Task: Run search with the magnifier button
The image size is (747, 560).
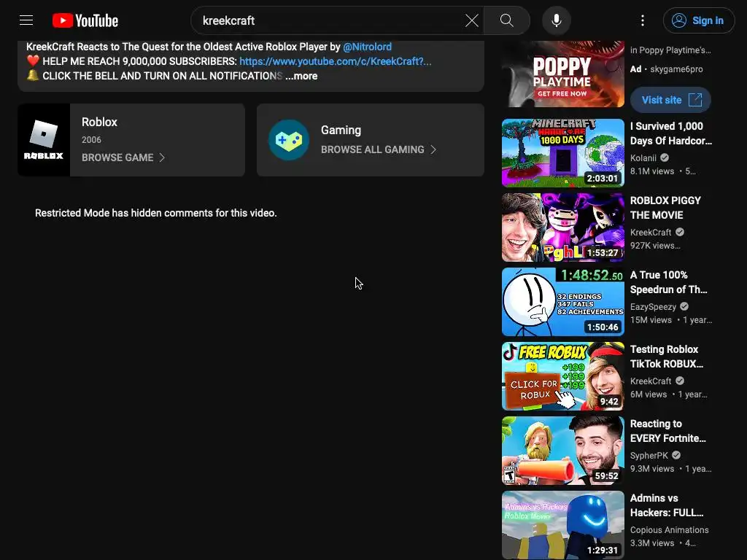Action: (507, 20)
